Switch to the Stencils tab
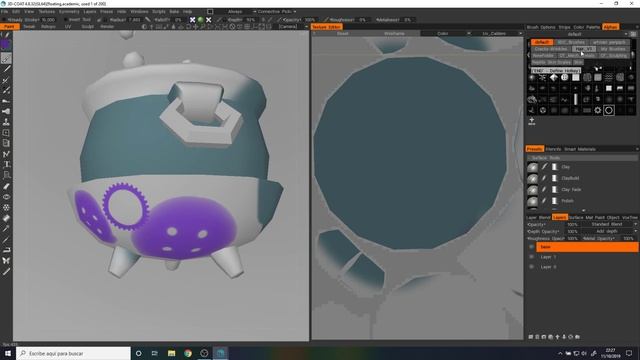640x360 pixels. (553, 149)
